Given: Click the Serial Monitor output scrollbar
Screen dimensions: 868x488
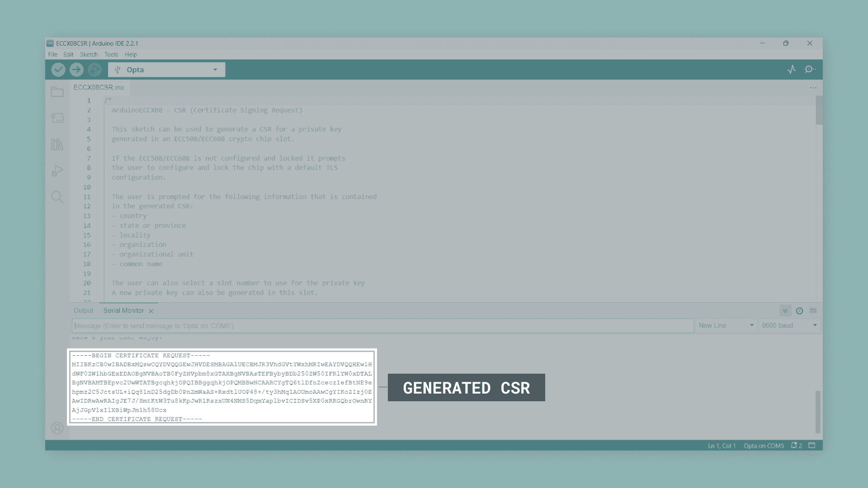Looking at the screenshot, I should (x=818, y=412).
